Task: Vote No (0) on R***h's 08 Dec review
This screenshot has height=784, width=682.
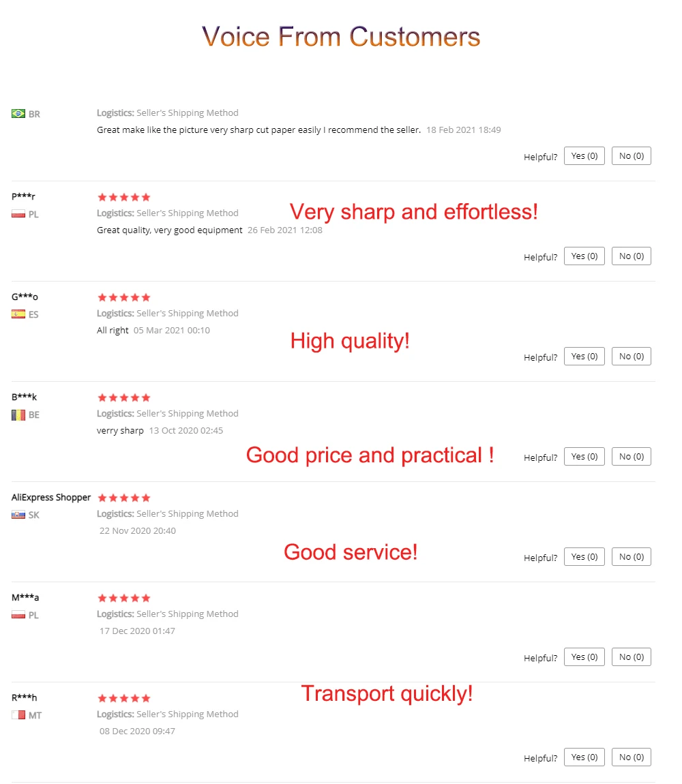Action: pos(631,757)
